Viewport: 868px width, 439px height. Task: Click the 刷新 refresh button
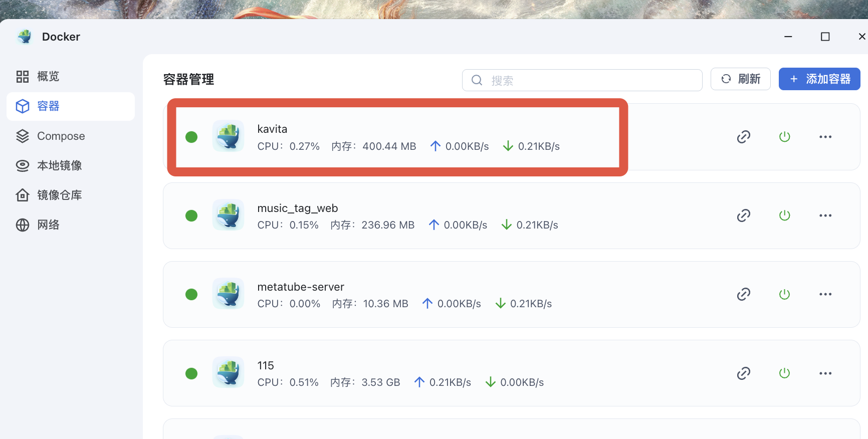click(741, 79)
